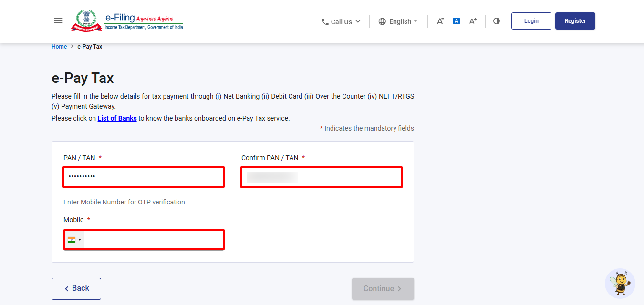Click the Continue button

point(383,289)
